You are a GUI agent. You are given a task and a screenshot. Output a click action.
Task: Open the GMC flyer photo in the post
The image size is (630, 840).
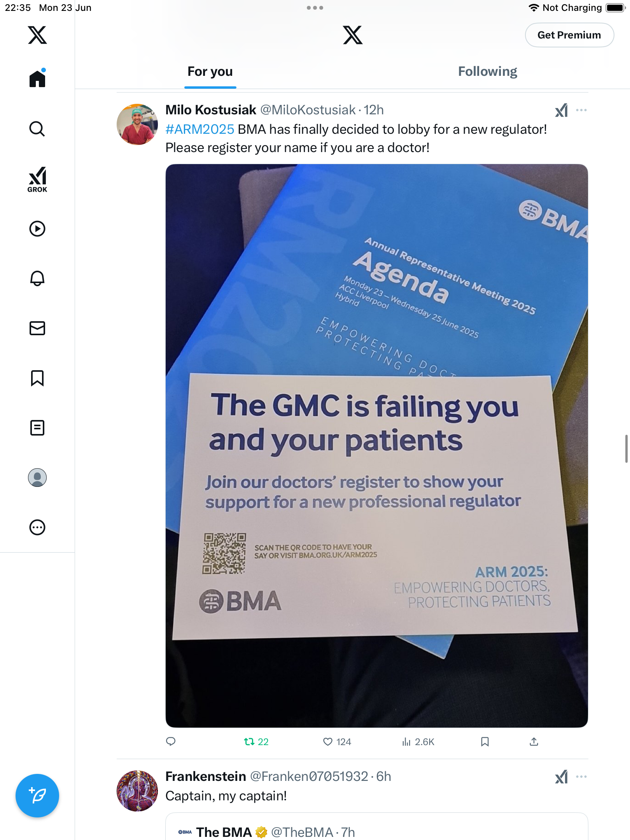(376, 446)
